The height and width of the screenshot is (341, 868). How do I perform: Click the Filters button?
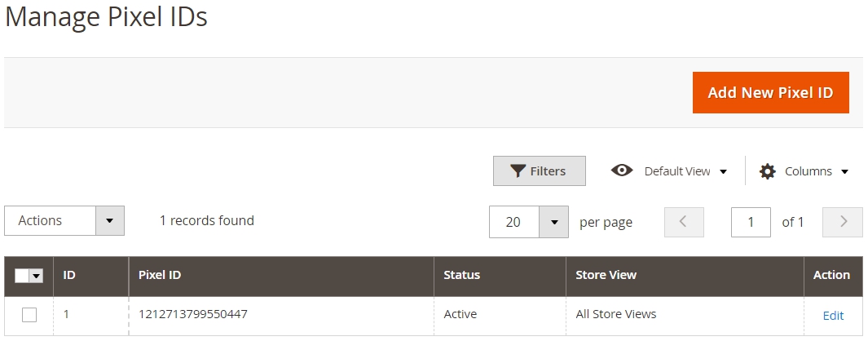pyautogui.click(x=540, y=170)
